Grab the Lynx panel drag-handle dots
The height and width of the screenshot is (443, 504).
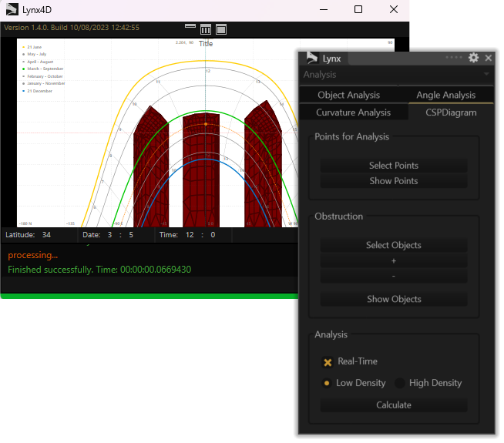pyautogui.click(x=454, y=58)
